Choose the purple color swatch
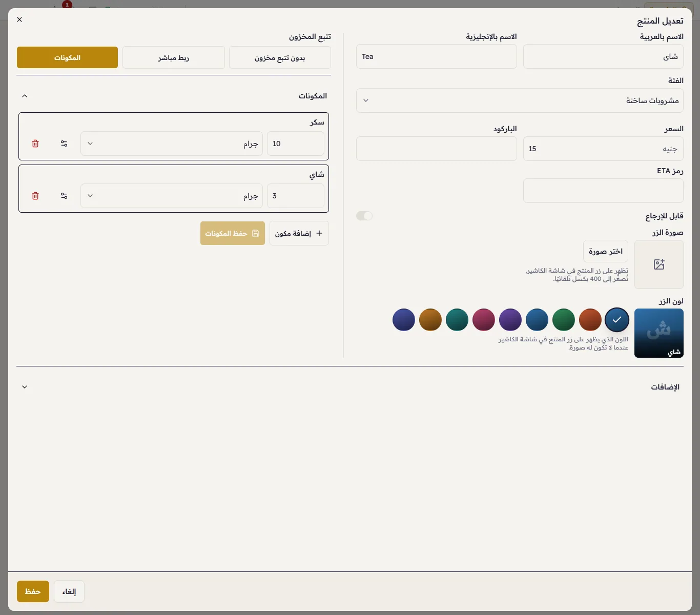This screenshot has height=615, width=700. point(510,320)
